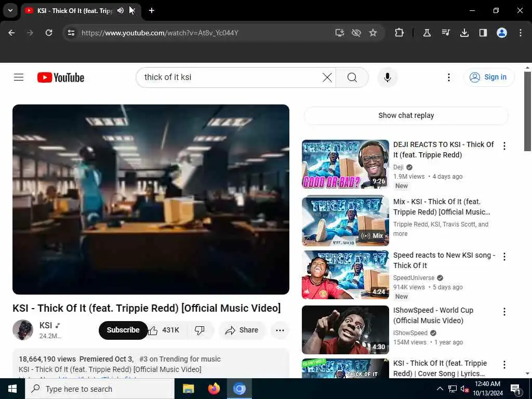Screen dimensions: 532x399
Task: Open options for DEJI REACTS video
Action: coord(504,146)
